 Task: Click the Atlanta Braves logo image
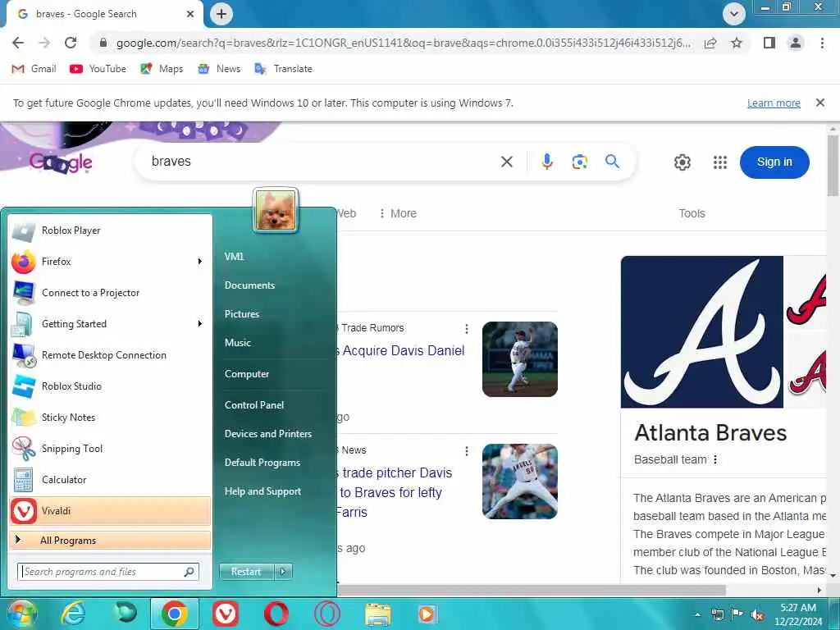pos(702,331)
